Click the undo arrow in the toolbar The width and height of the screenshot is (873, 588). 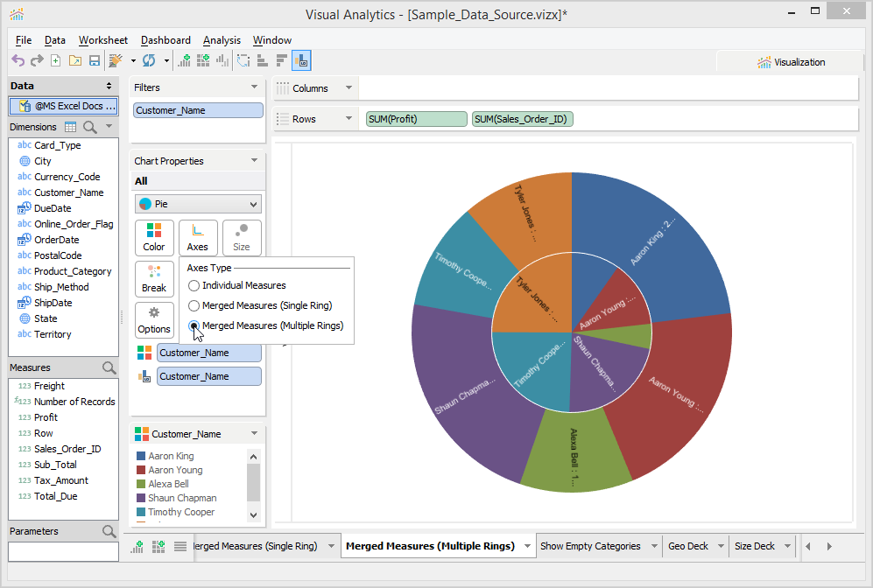(18, 60)
